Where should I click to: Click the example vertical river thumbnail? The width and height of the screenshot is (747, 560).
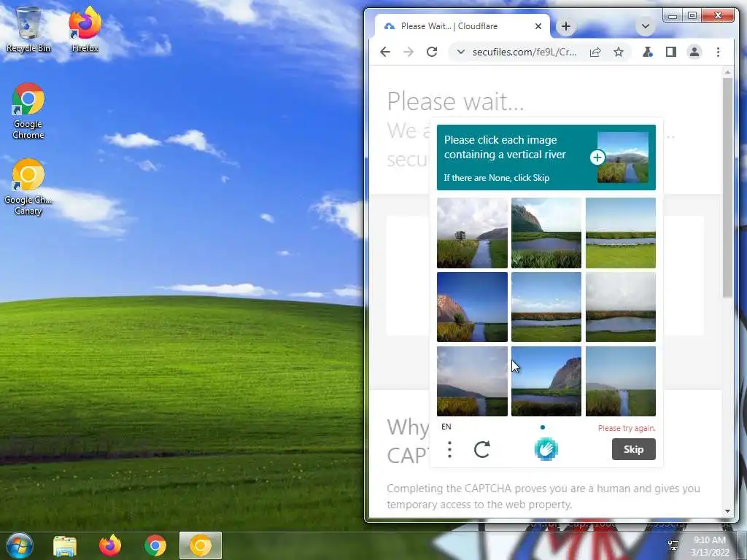[x=623, y=157]
